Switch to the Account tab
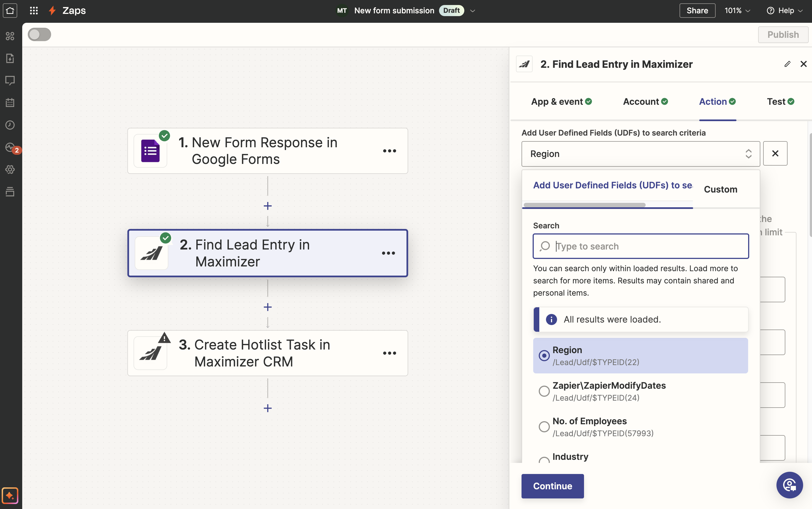 pos(645,102)
